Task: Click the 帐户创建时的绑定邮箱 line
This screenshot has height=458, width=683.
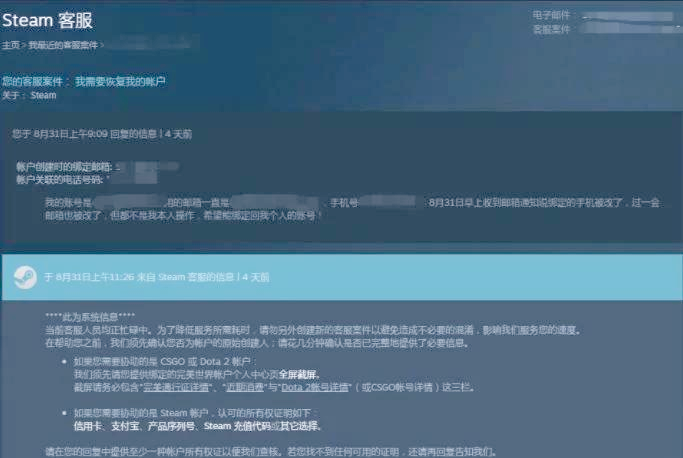Action: point(97,166)
